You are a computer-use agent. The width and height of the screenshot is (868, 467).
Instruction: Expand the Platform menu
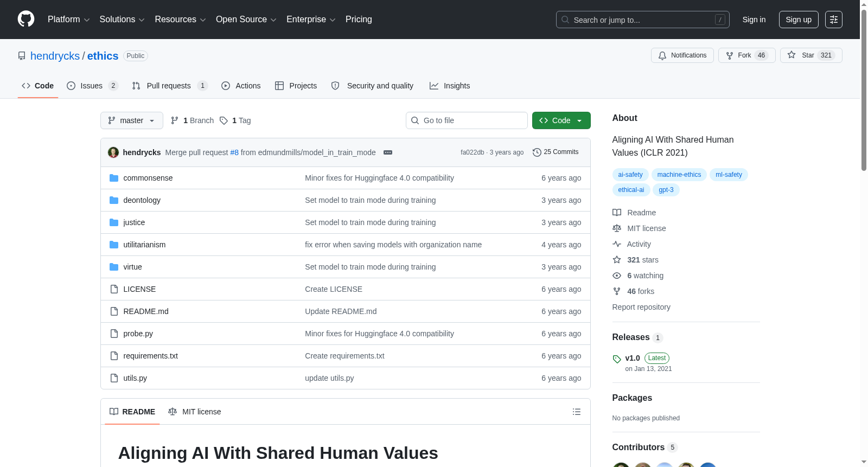pyautogui.click(x=69, y=20)
